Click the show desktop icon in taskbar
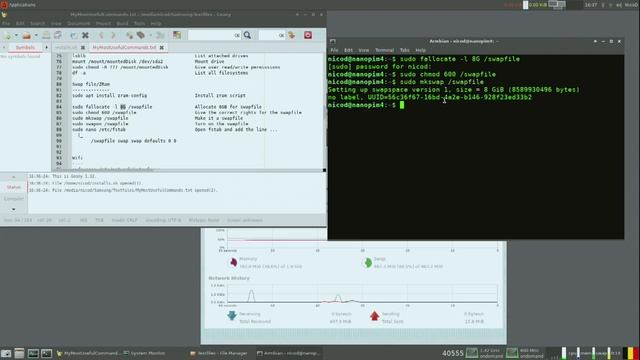 point(6,353)
